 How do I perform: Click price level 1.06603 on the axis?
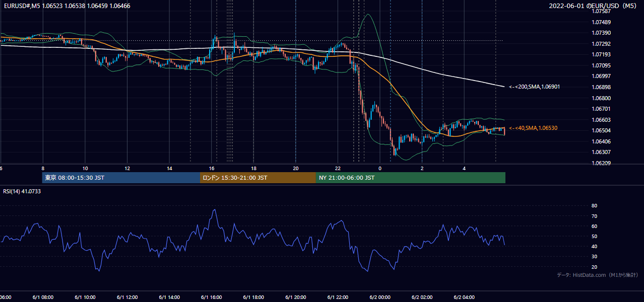coord(601,120)
